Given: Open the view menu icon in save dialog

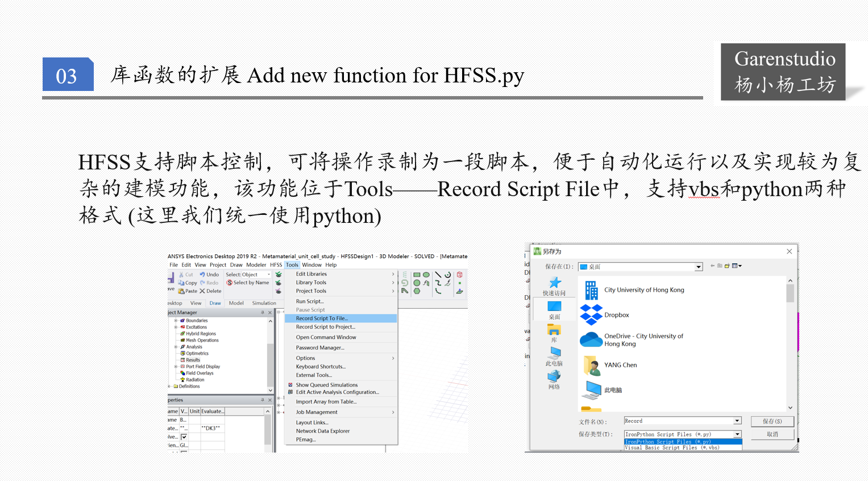Looking at the screenshot, I should [737, 266].
